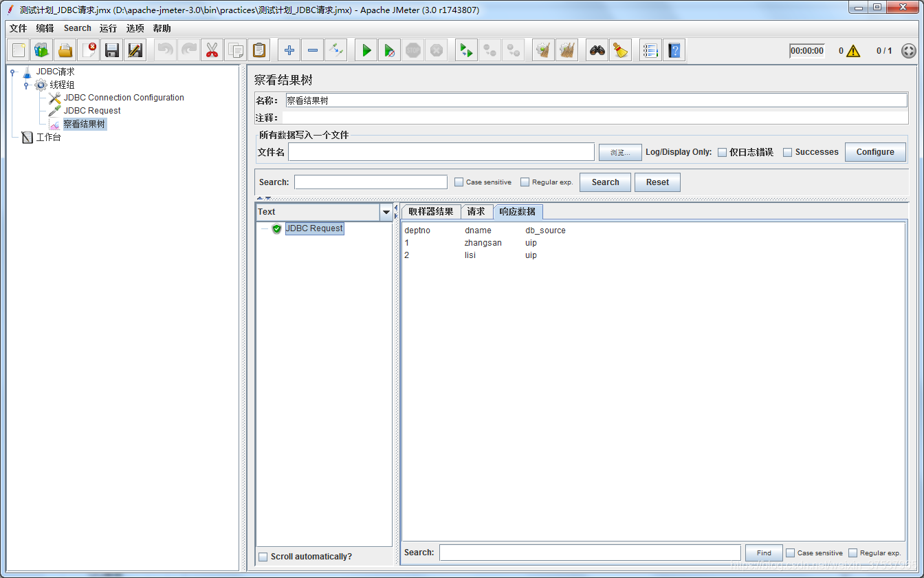Screen dimensions: 924x578
Task: Collapse all nodes with minus icon
Action: (313, 50)
